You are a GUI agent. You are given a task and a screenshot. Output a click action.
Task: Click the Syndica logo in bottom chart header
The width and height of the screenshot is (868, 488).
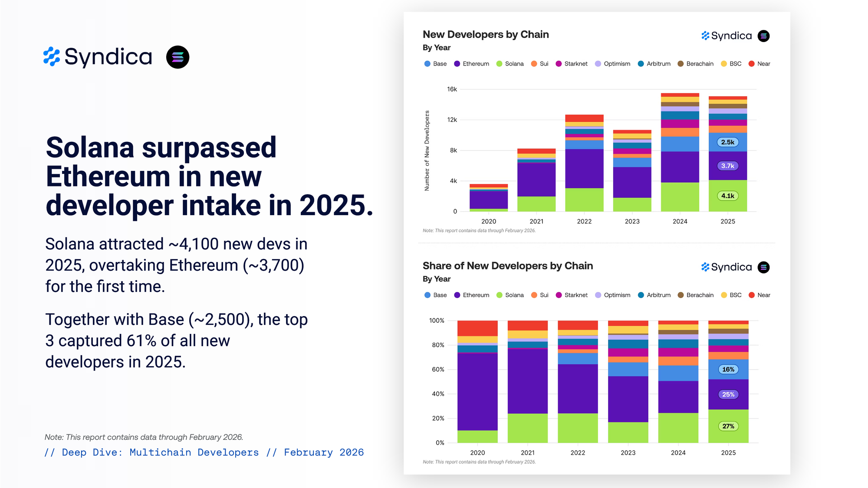727,267
